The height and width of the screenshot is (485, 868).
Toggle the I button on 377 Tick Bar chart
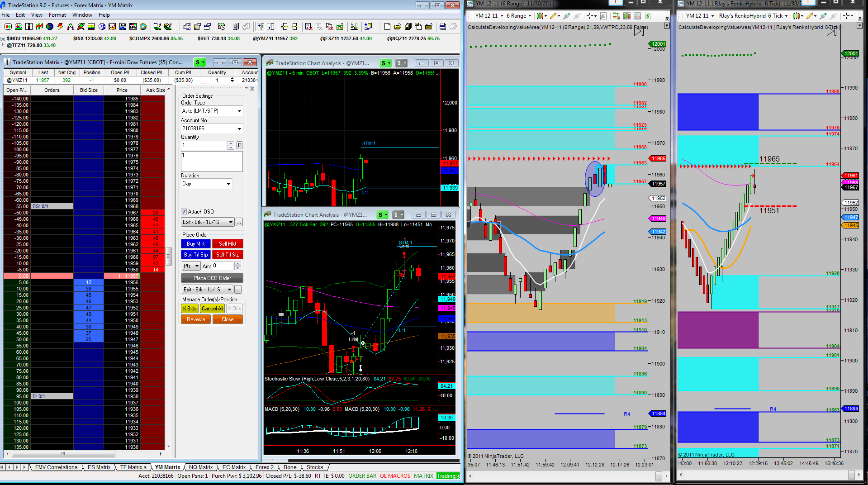point(398,215)
